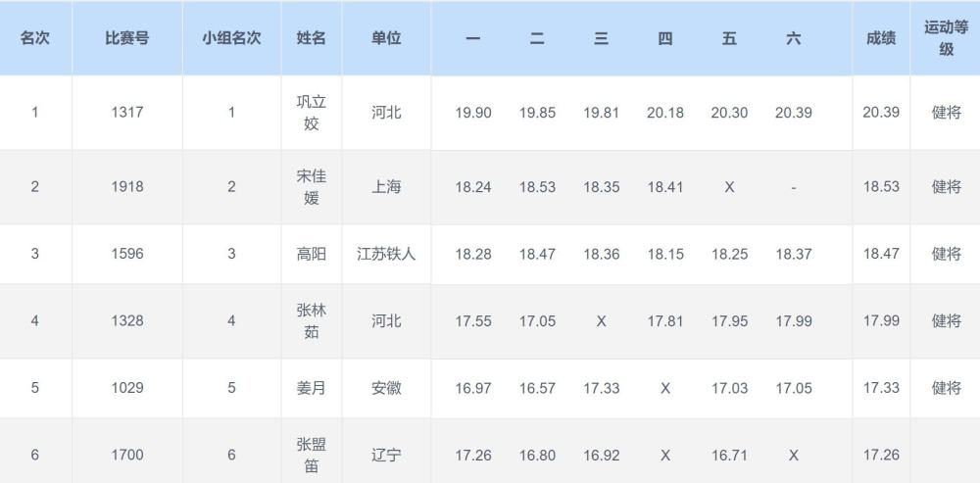Click the 上海 team cell
The image size is (980, 483).
(x=386, y=187)
